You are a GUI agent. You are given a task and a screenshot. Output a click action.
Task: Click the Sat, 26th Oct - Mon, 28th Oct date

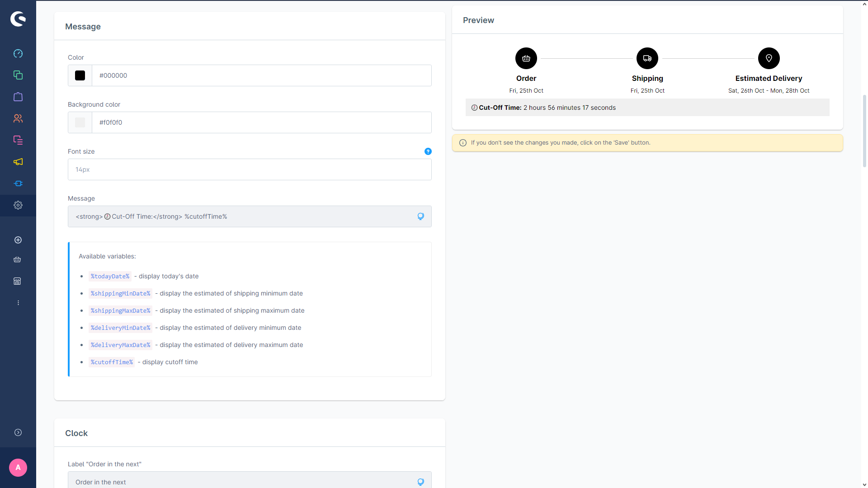tap(769, 90)
